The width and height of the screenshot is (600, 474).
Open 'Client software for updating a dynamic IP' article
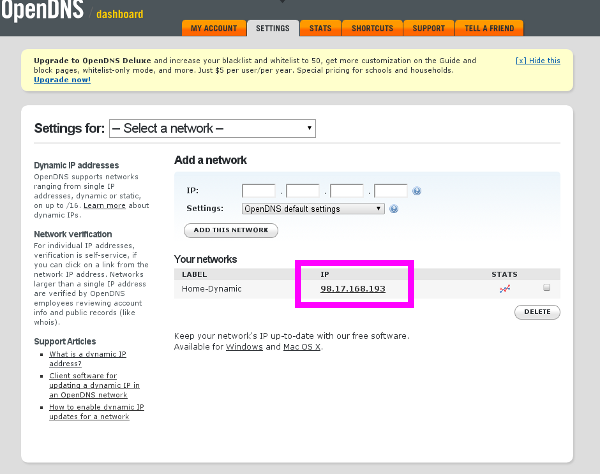pos(94,385)
